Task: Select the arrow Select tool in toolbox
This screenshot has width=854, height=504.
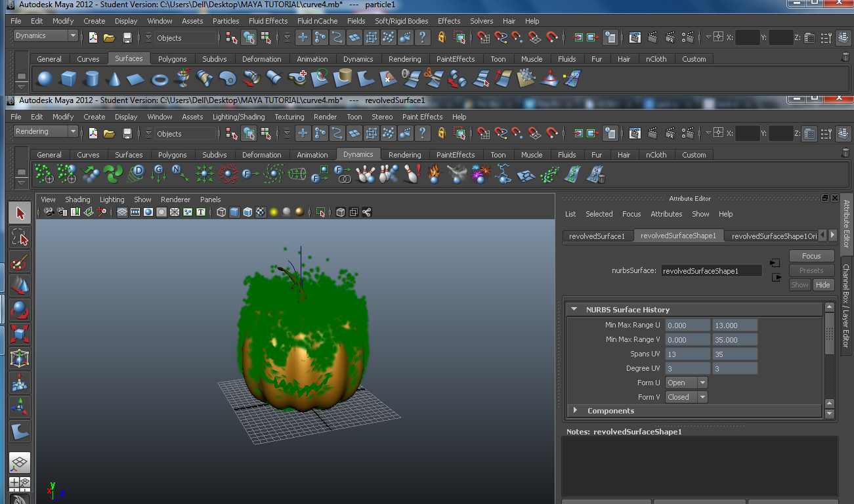Action: [x=20, y=213]
